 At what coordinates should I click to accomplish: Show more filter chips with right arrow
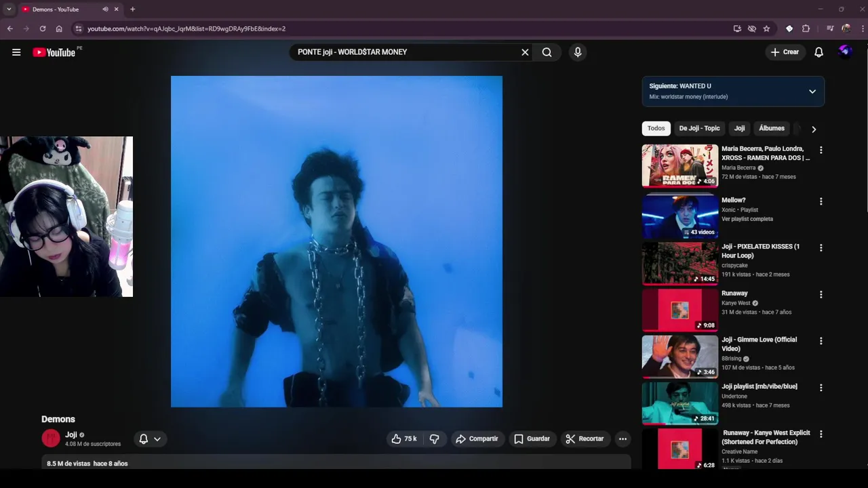[x=814, y=129]
